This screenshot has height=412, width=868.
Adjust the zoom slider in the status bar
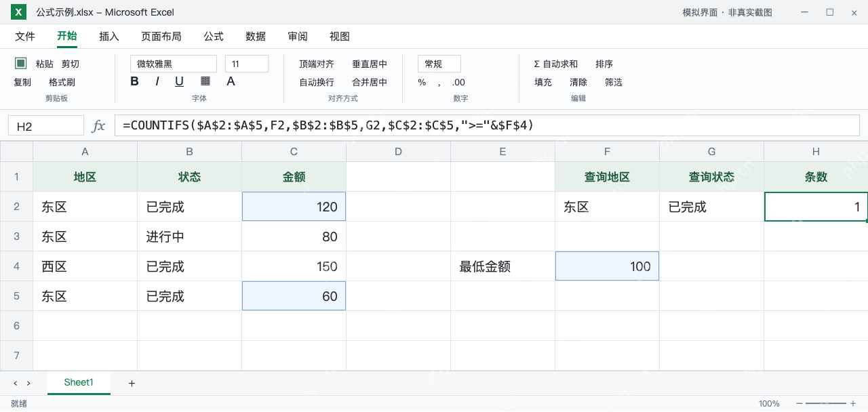pyautogui.click(x=826, y=404)
